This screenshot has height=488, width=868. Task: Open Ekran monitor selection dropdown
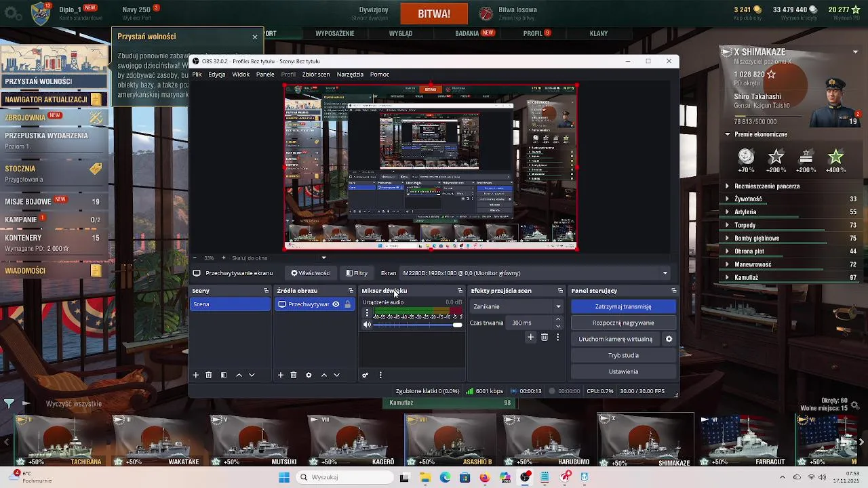click(536, 273)
